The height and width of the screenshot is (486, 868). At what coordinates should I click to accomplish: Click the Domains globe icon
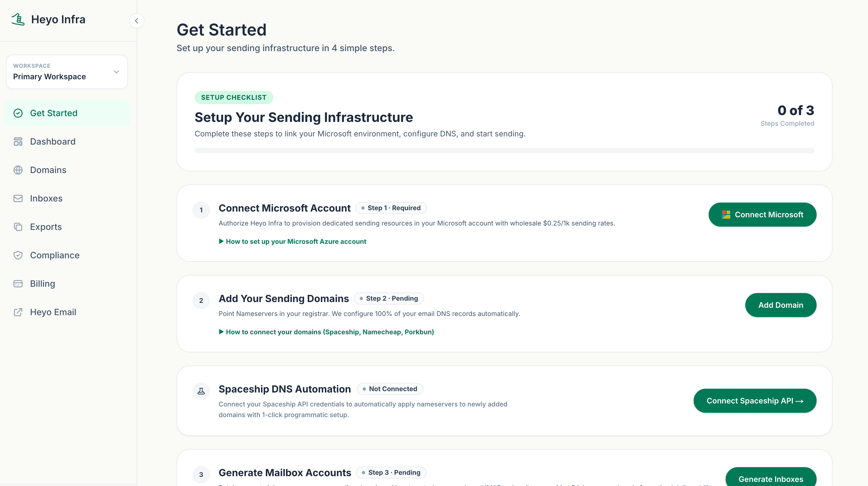tap(18, 170)
